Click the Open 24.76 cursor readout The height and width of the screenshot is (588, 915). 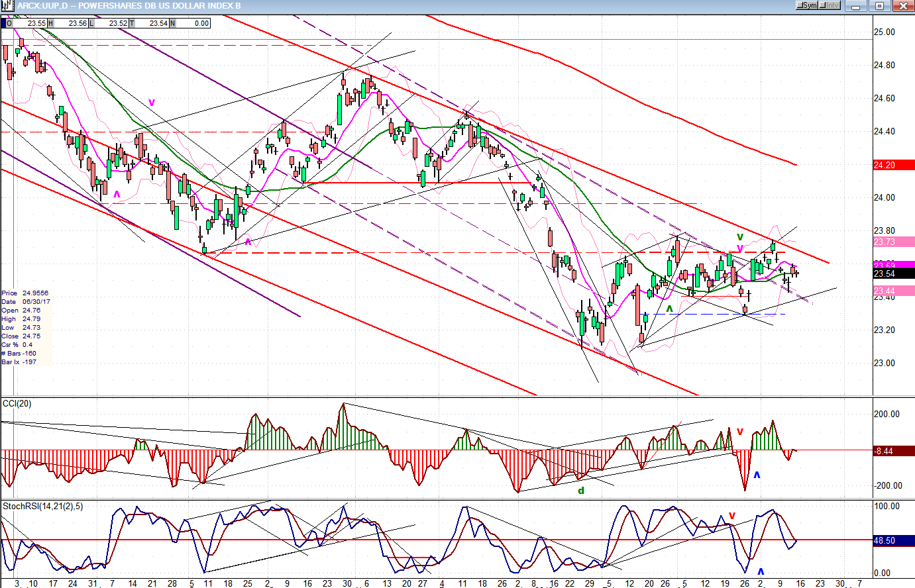(21, 310)
